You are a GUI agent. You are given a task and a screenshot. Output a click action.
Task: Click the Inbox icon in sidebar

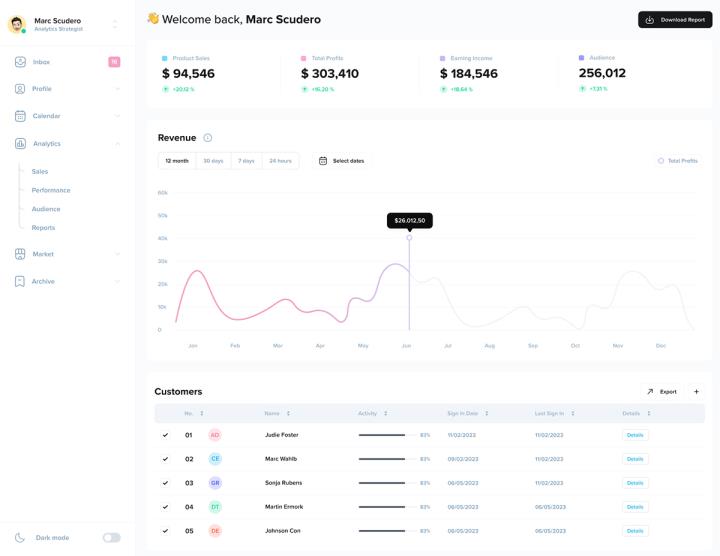pyautogui.click(x=20, y=62)
